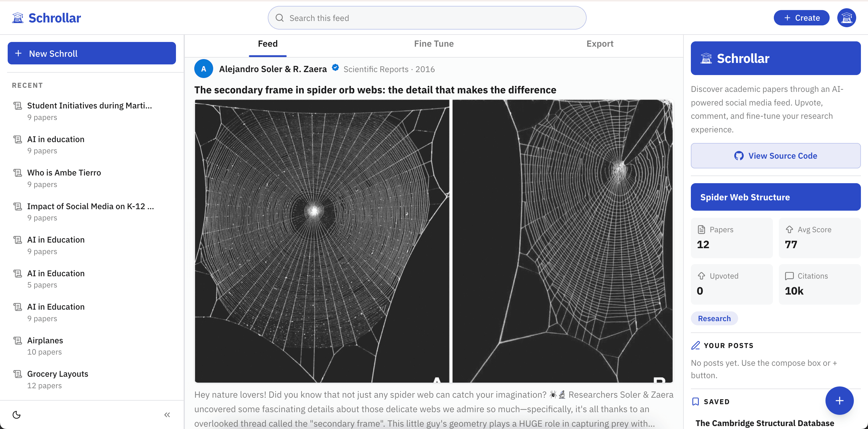This screenshot has height=429, width=868.
Task: Open Student Initiatives during Marti... schroll
Action: click(x=92, y=111)
